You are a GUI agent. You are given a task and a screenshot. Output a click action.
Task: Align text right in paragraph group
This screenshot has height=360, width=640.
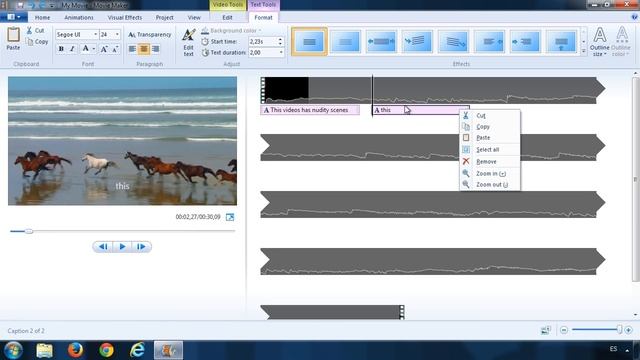(x=156, y=49)
